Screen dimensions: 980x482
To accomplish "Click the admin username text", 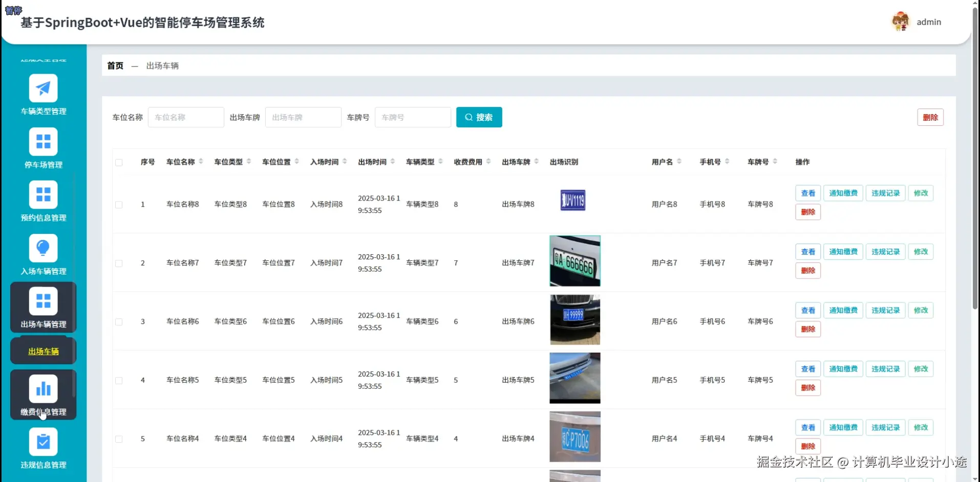I will pyautogui.click(x=929, y=22).
